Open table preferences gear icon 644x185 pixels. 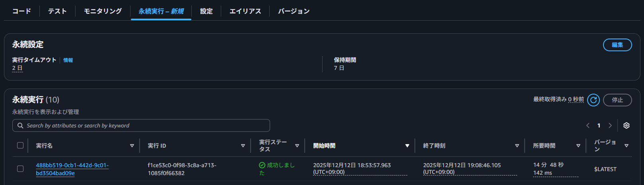(x=626, y=125)
